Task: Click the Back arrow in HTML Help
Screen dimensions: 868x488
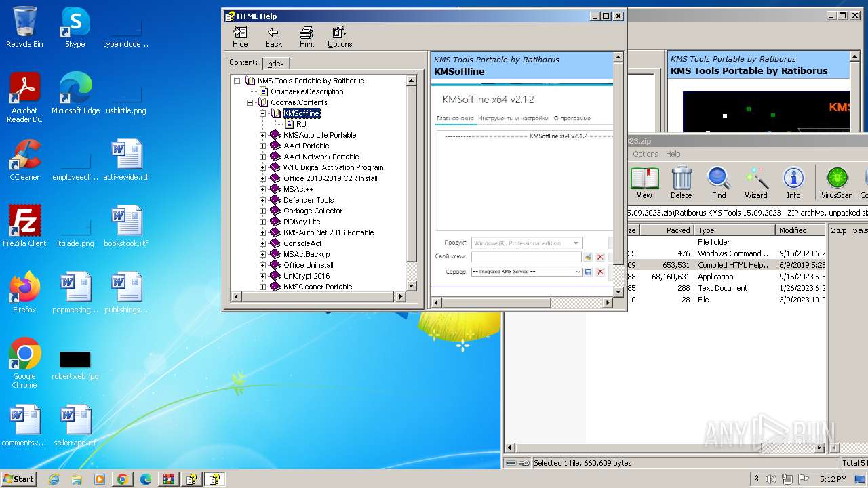Action: coord(273,37)
